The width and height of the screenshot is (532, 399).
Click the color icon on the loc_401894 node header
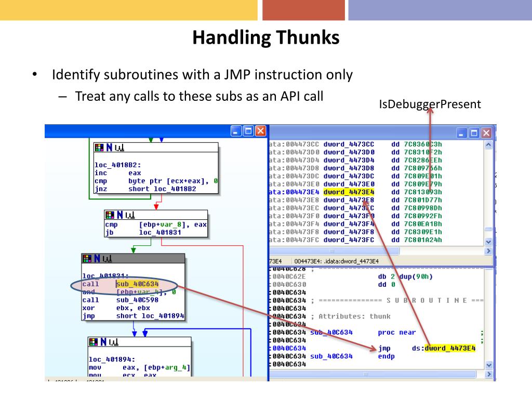tap(94, 342)
